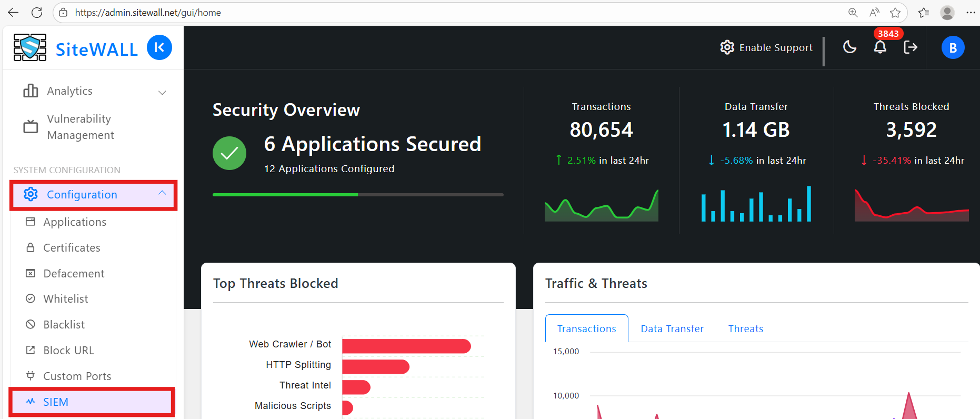Viewport: 980px width, 419px height.
Task: Collapse sidebar with the blue arrow button
Action: point(159,48)
